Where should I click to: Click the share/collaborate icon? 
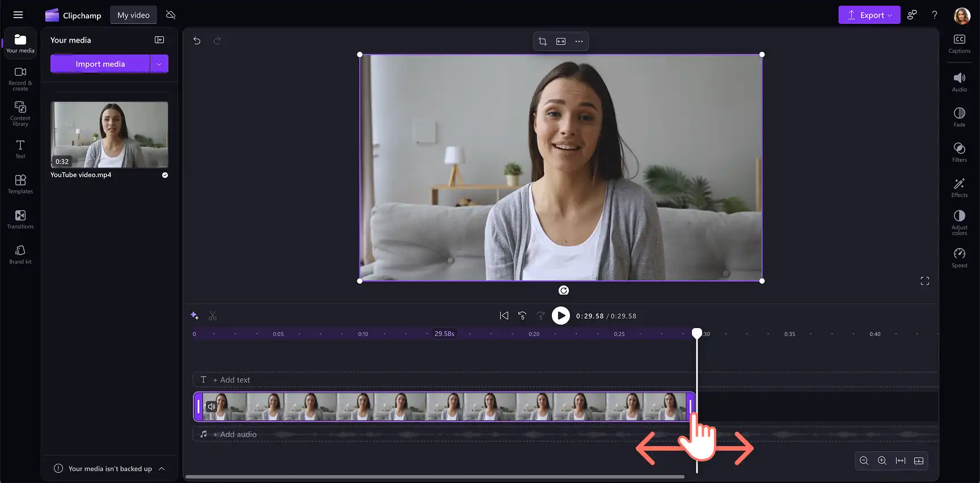coord(912,15)
